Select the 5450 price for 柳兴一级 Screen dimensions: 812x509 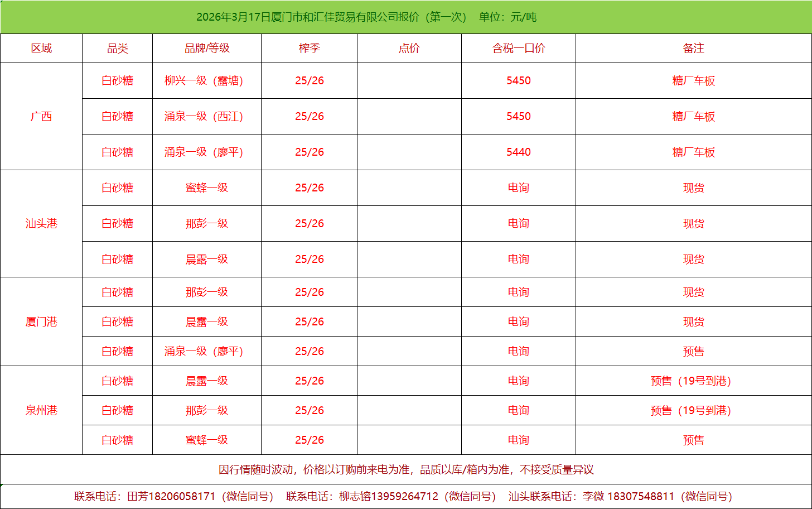click(x=518, y=81)
